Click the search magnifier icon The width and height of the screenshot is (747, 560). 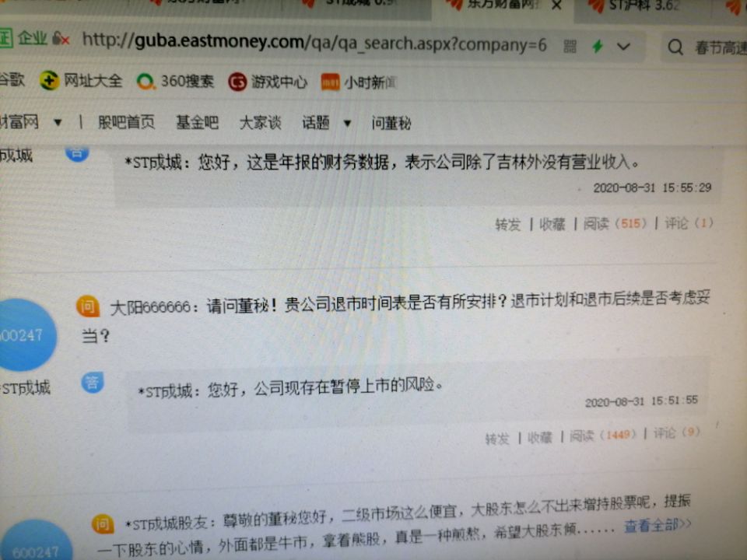click(x=675, y=47)
